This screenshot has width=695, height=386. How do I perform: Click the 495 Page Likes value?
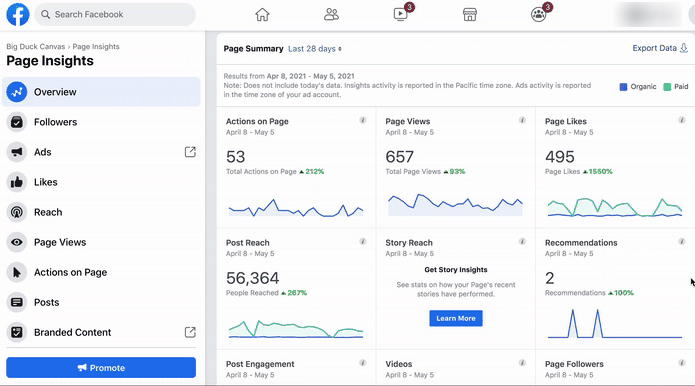tap(560, 157)
